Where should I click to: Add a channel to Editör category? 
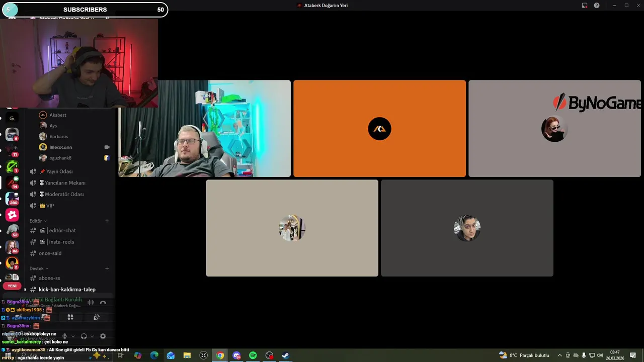pos(107,221)
